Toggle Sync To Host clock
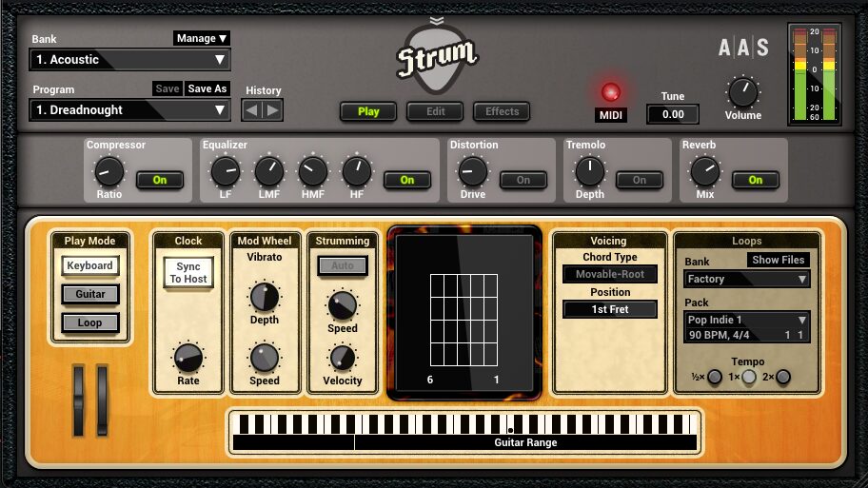This screenshot has width=868, height=488. [188, 273]
